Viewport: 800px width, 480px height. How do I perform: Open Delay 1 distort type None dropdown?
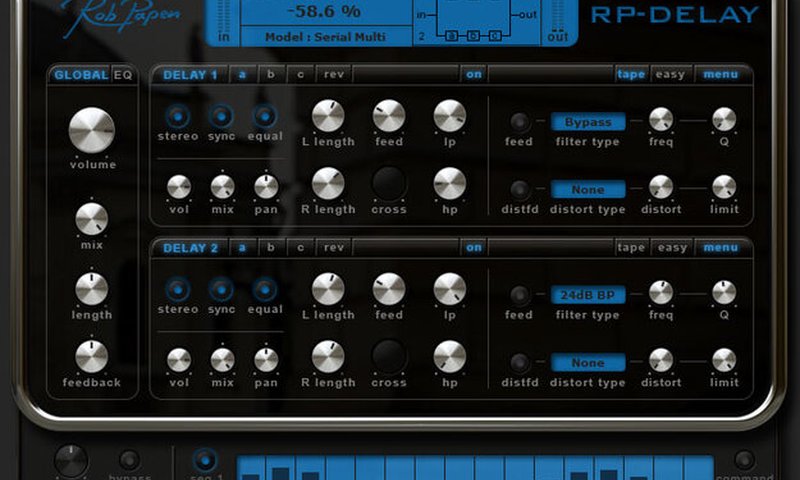(588, 189)
